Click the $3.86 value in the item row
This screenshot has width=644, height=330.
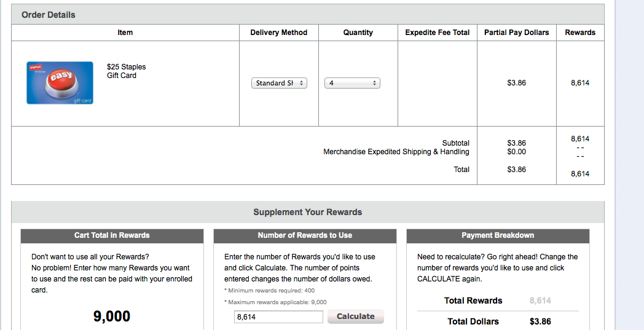[x=517, y=83]
